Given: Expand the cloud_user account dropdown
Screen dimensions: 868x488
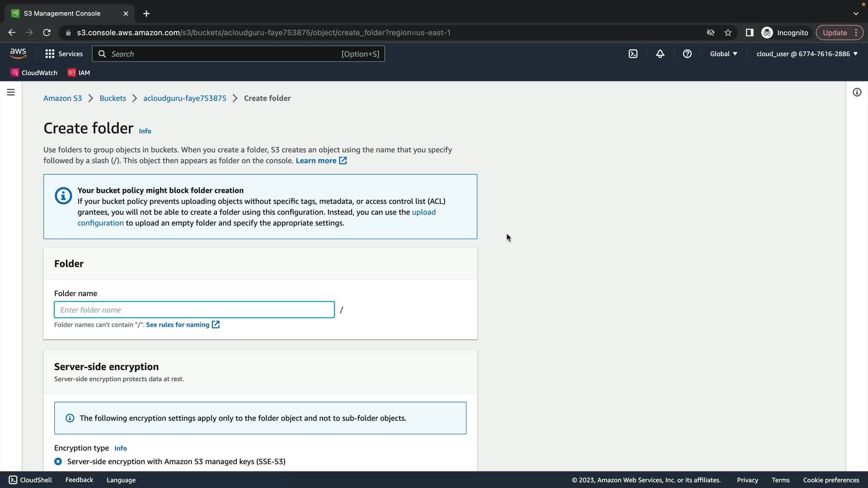Looking at the screenshot, I should click(807, 54).
